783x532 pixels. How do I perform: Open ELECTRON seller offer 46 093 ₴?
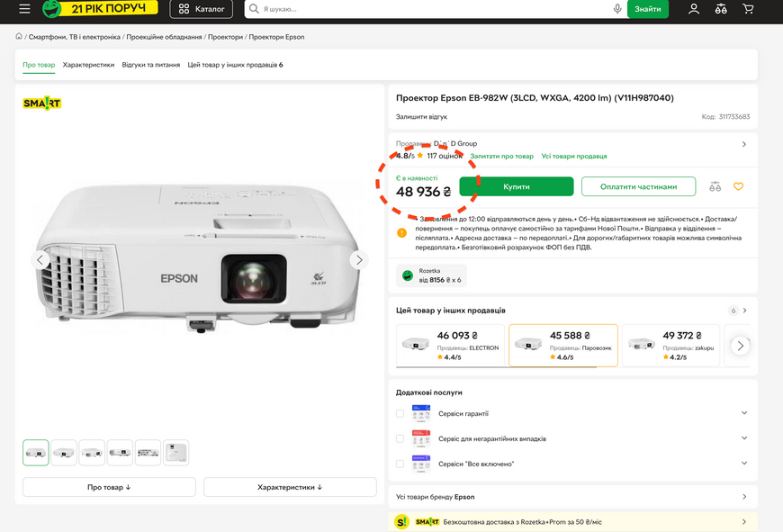click(x=451, y=345)
